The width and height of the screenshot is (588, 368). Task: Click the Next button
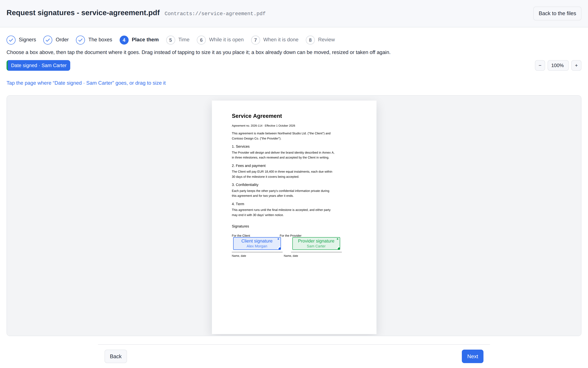[472, 356]
